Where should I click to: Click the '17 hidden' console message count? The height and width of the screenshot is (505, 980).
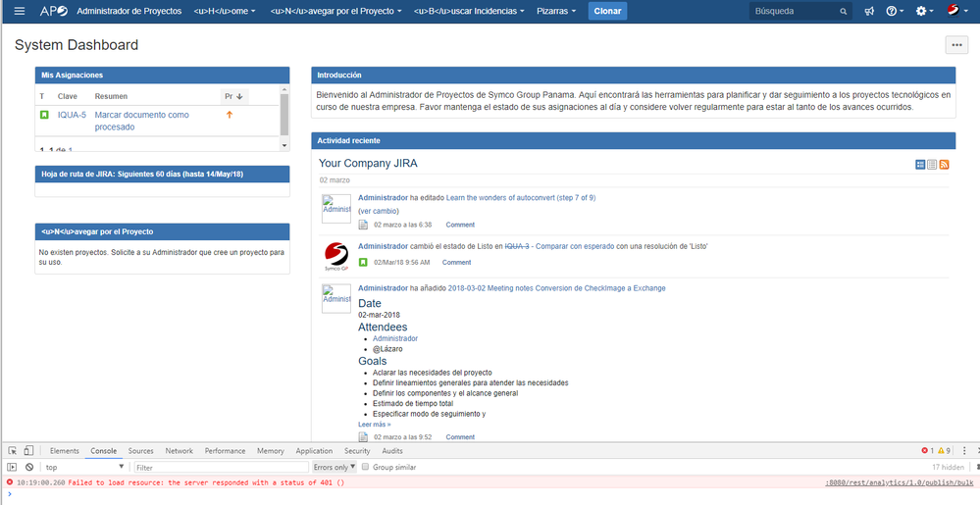tap(949, 467)
